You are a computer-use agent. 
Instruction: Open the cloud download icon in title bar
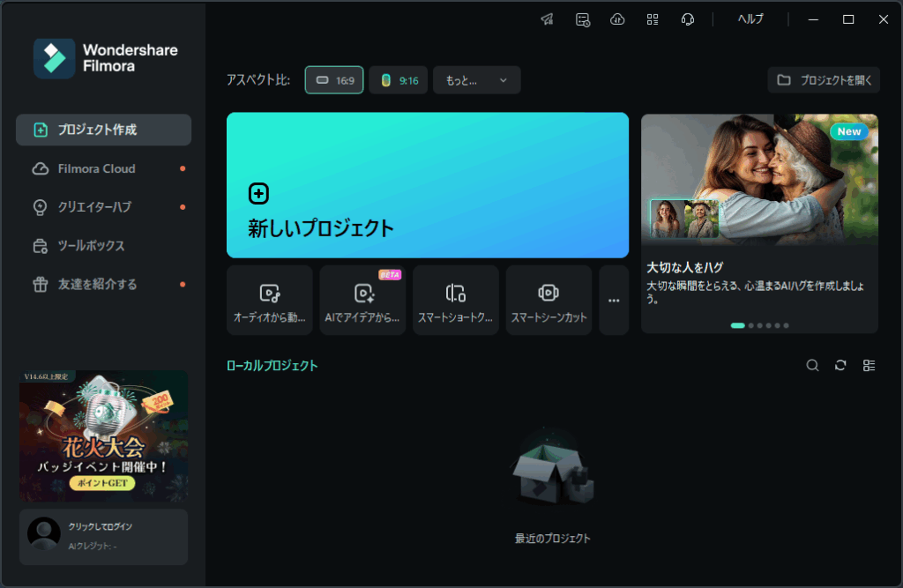click(617, 19)
